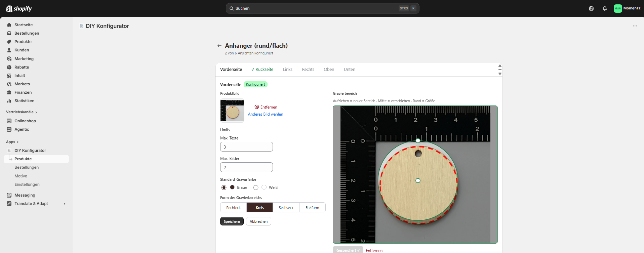Click the search magnifier icon
This screenshot has height=253, width=644.
232,8
